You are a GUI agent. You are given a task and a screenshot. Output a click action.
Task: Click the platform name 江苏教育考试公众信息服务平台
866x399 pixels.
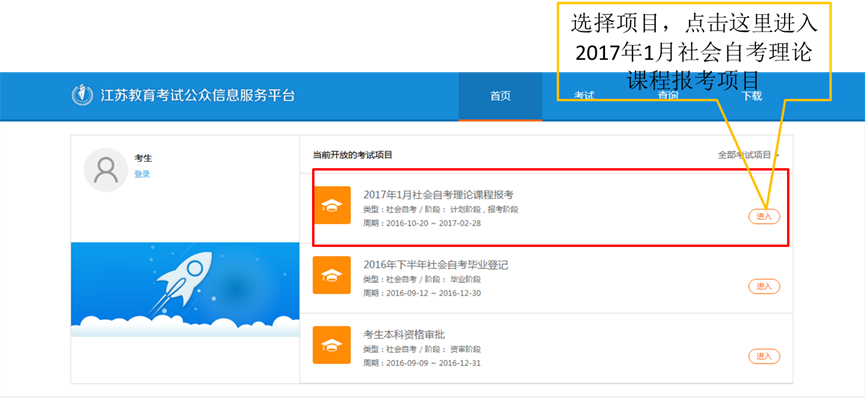(x=198, y=96)
